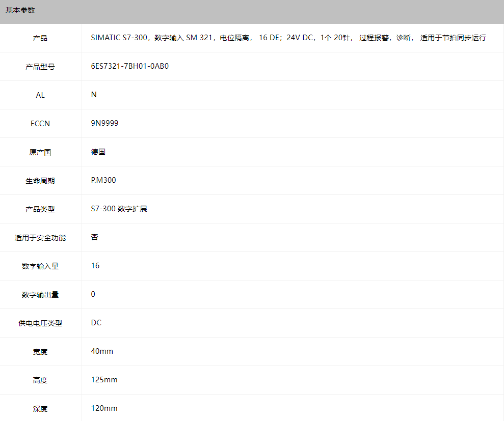Select the country value 德国

tap(98, 152)
